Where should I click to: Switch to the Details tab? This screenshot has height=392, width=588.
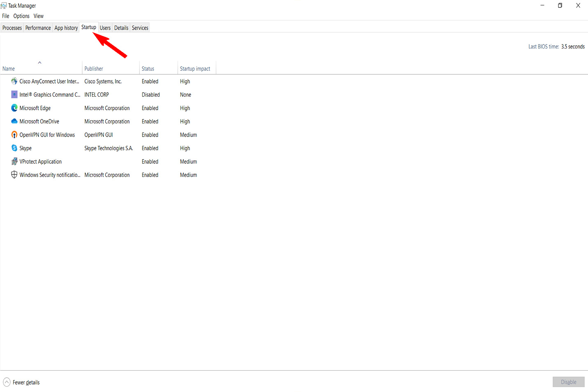[x=121, y=28]
